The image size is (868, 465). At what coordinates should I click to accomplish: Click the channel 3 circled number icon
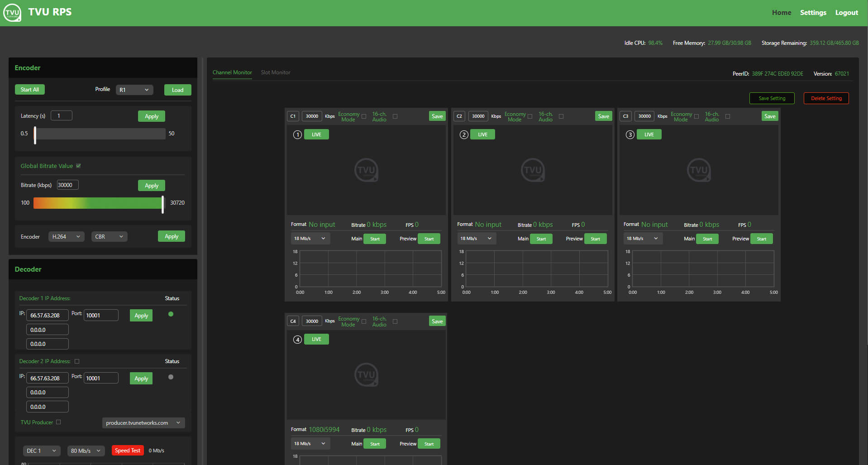click(x=630, y=134)
